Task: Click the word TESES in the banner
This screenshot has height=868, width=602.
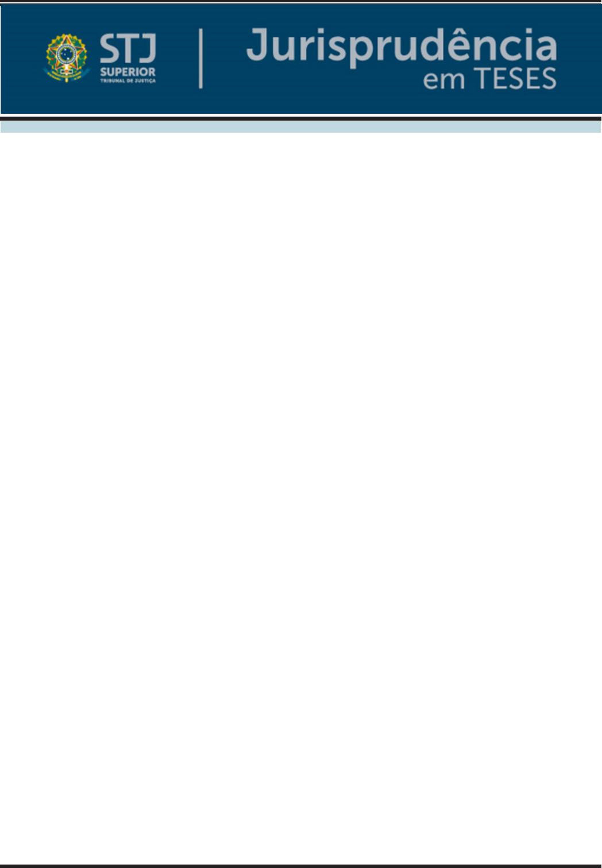Action: pos(515,79)
